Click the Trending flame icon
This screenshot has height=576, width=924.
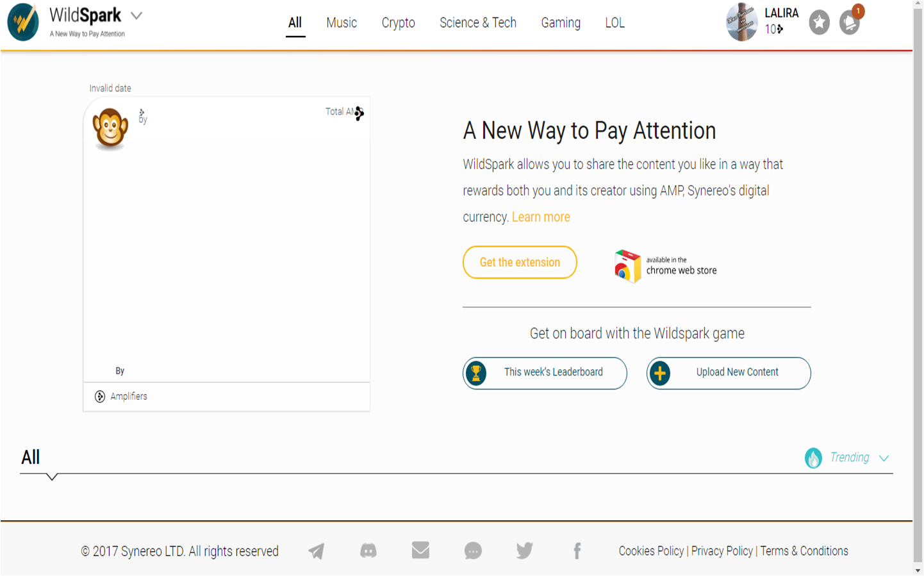tap(813, 457)
